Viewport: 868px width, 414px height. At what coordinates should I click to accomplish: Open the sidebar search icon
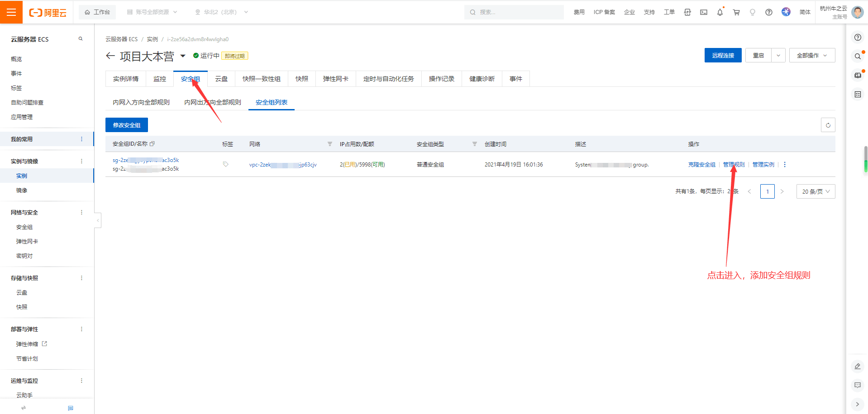pyautogui.click(x=81, y=39)
